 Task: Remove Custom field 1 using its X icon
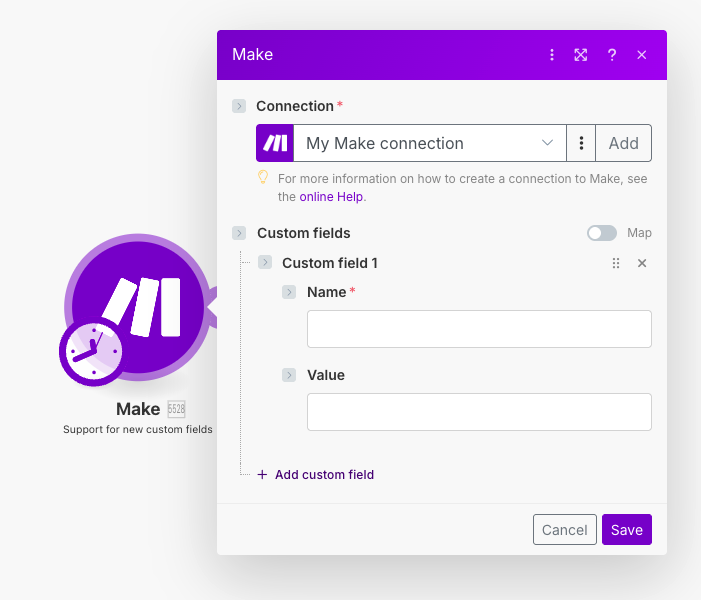642,263
